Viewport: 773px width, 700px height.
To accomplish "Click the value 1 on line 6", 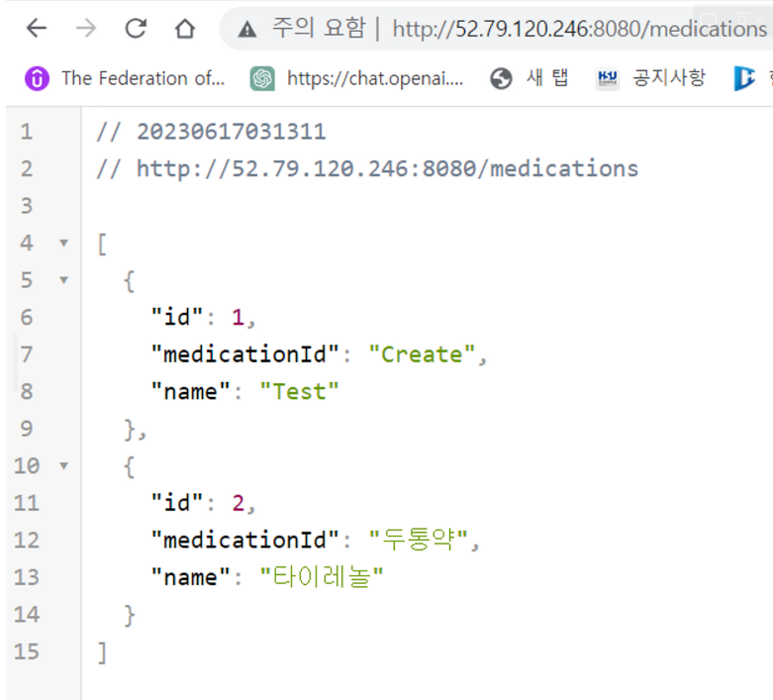I will click(239, 317).
